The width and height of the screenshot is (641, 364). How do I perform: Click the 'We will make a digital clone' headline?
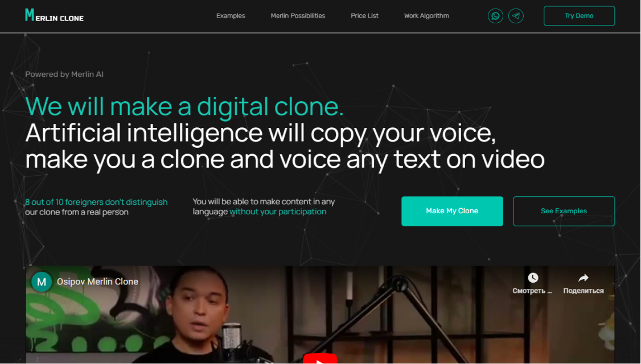point(184,106)
